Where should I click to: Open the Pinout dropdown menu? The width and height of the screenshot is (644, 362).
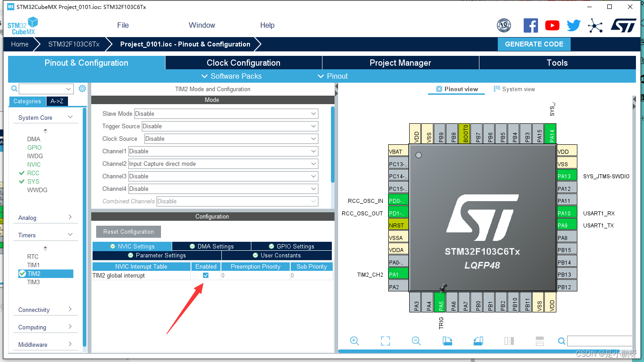(x=332, y=76)
